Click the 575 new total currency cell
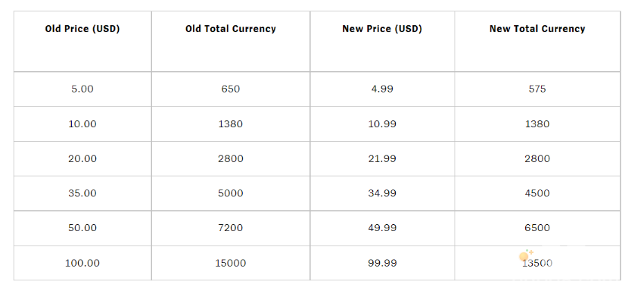 (x=537, y=89)
